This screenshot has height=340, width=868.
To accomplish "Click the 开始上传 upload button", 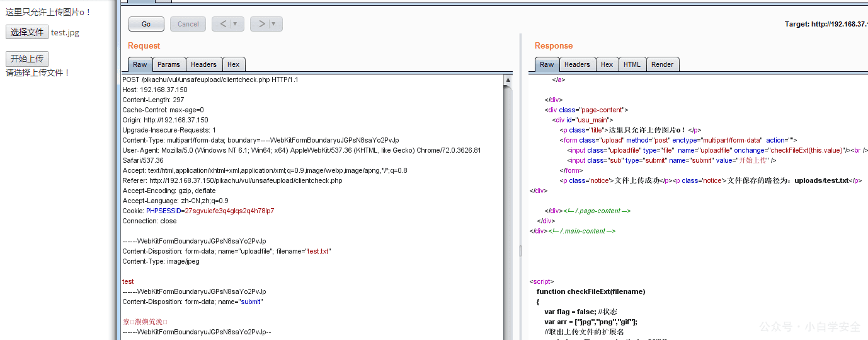I will 27,59.
